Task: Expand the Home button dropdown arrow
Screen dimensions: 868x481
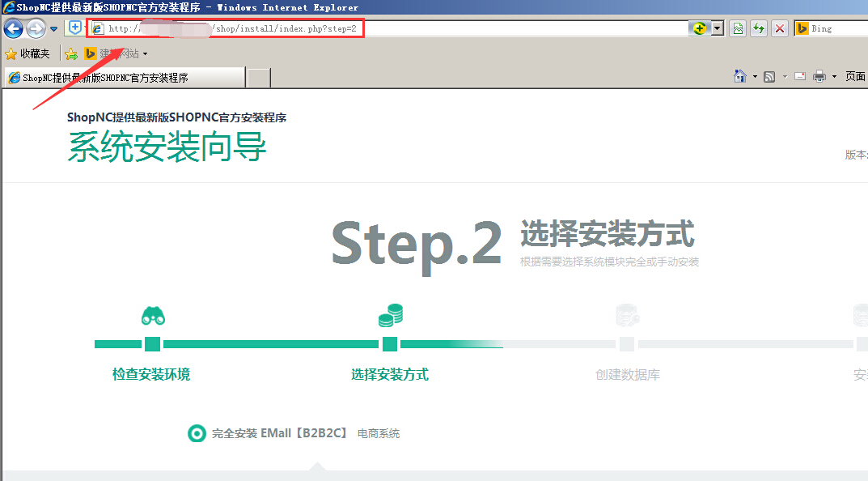Action: [755, 77]
